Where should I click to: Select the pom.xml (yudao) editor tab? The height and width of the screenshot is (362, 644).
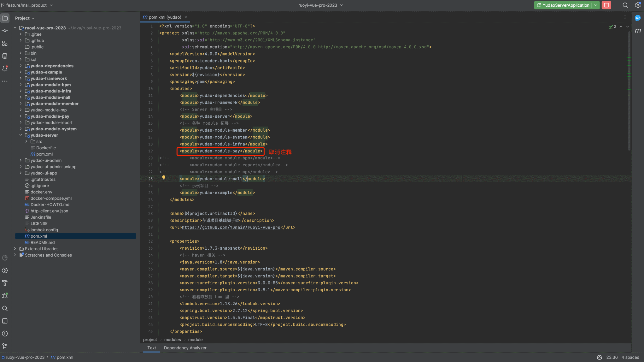click(165, 17)
